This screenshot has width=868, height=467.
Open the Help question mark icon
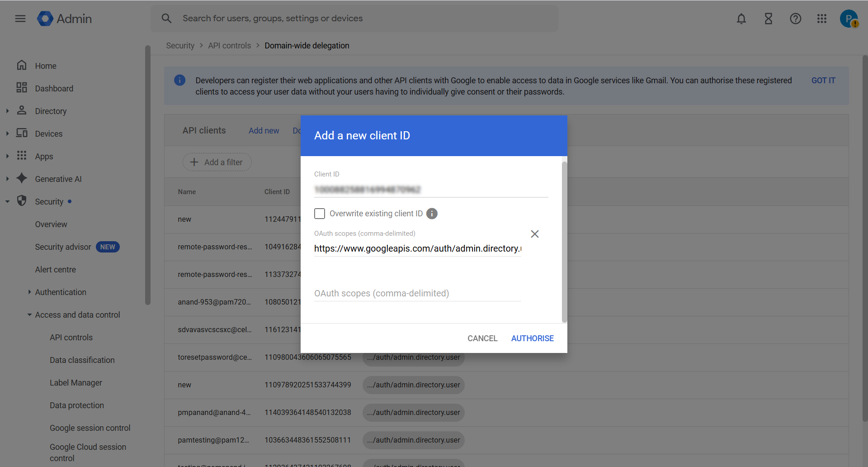coord(795,19)
